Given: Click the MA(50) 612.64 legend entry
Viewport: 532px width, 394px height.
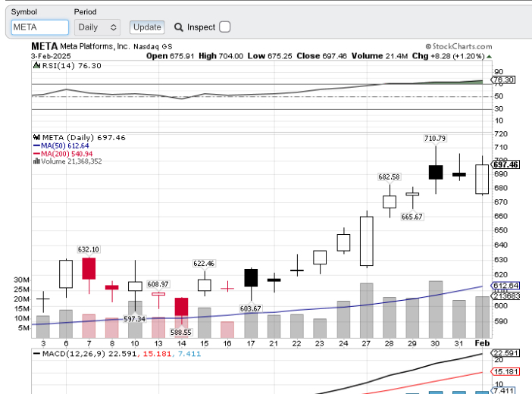Looking at the screenshot, I should click(61, 145).
